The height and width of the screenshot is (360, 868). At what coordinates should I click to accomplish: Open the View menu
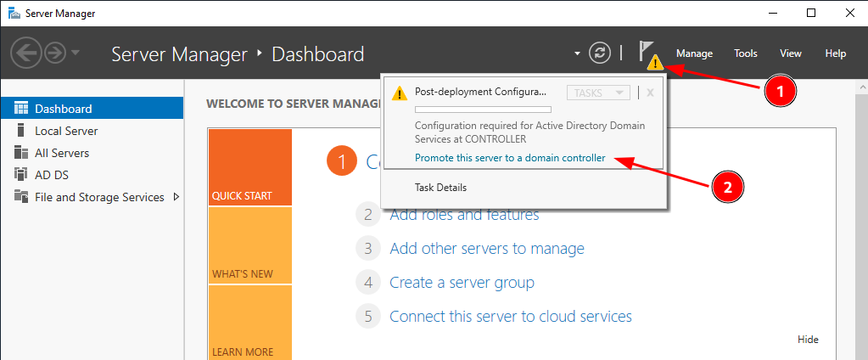[791, 53]
